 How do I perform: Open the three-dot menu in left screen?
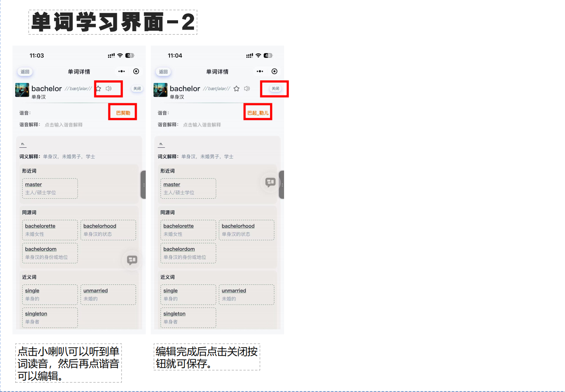(122, 71)
